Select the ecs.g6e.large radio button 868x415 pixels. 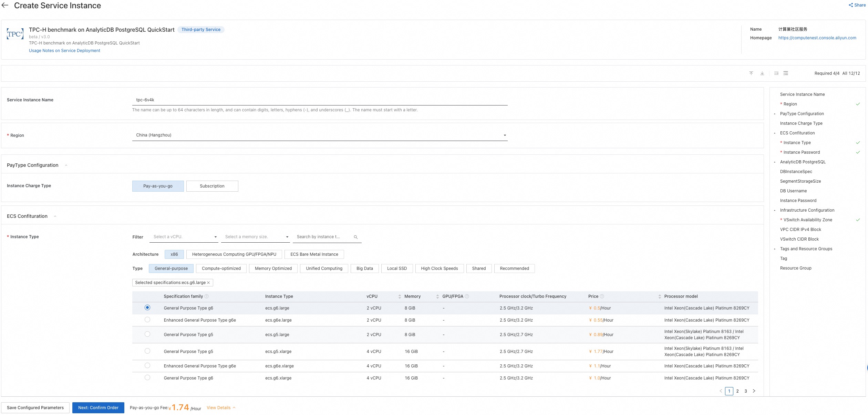pos(147,320)
